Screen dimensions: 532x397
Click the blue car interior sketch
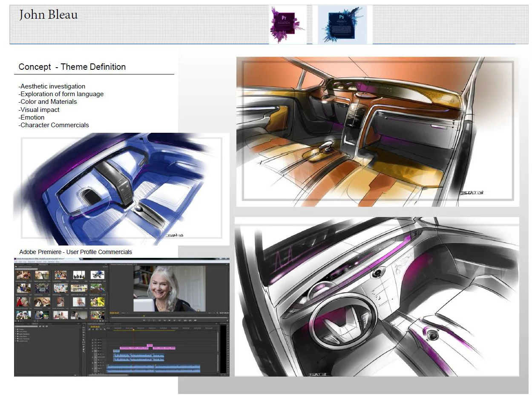coord(121,189)
